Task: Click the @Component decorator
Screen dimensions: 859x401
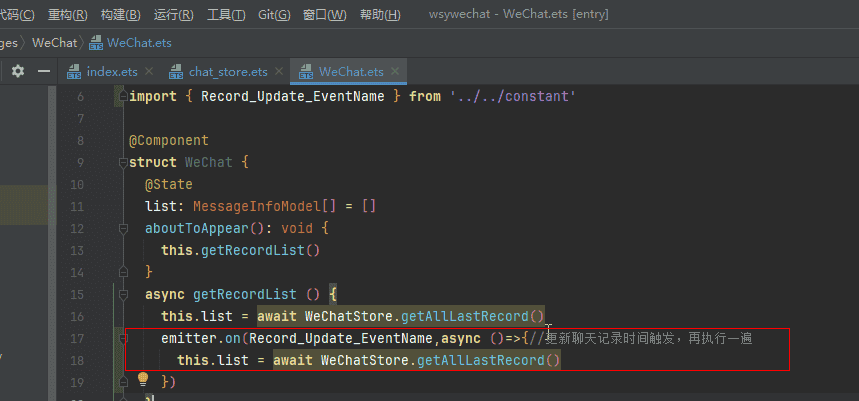Action: point(169,141)
